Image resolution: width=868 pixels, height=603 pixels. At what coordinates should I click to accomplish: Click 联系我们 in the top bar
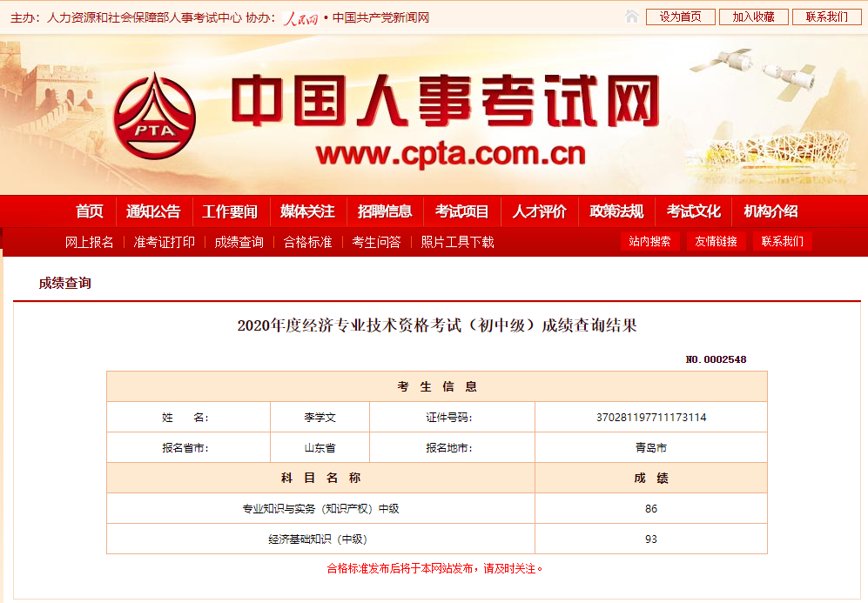tap(826, 17)
